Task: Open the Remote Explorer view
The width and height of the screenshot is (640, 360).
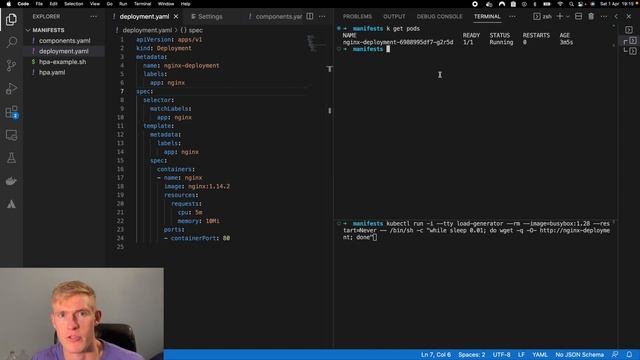Action: 11,135
